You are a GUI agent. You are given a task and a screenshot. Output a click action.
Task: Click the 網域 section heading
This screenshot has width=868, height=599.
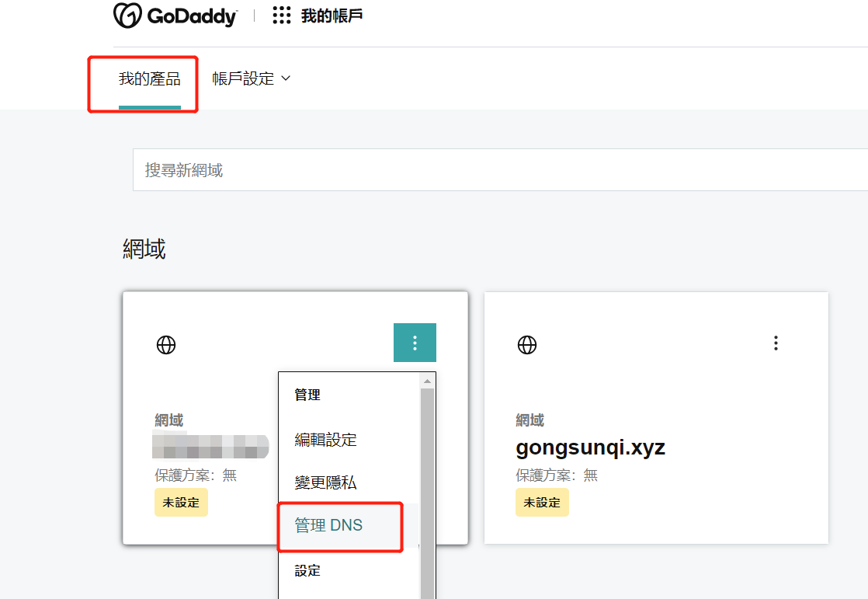coord(144,249)
